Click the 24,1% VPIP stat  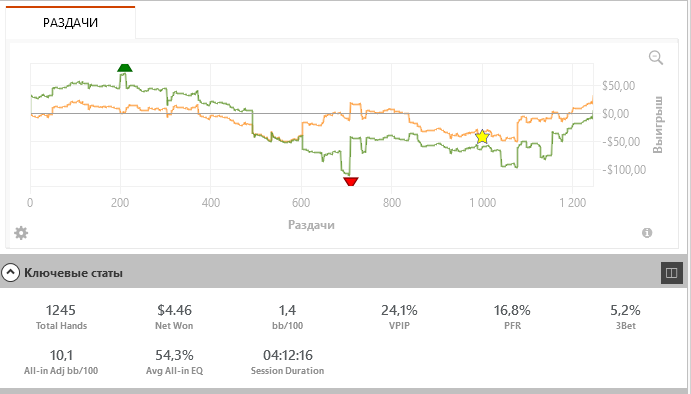399,317
